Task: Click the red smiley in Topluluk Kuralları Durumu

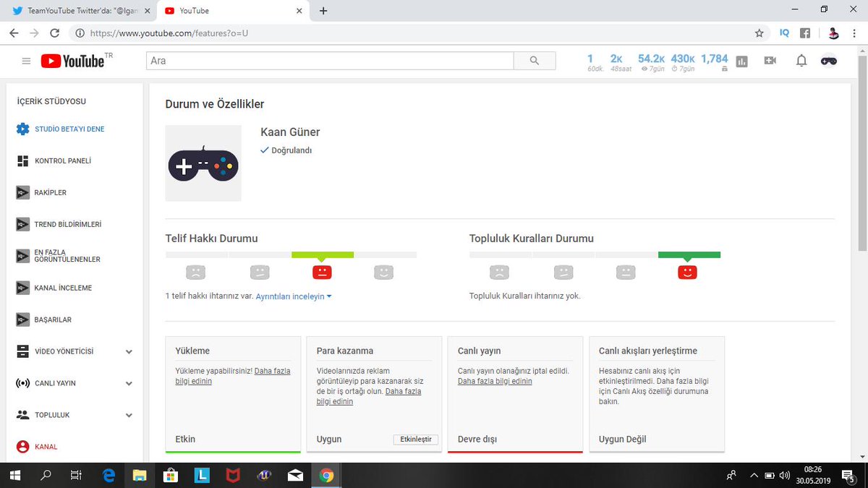Action: pyautogui.click(x=687, y=272)
